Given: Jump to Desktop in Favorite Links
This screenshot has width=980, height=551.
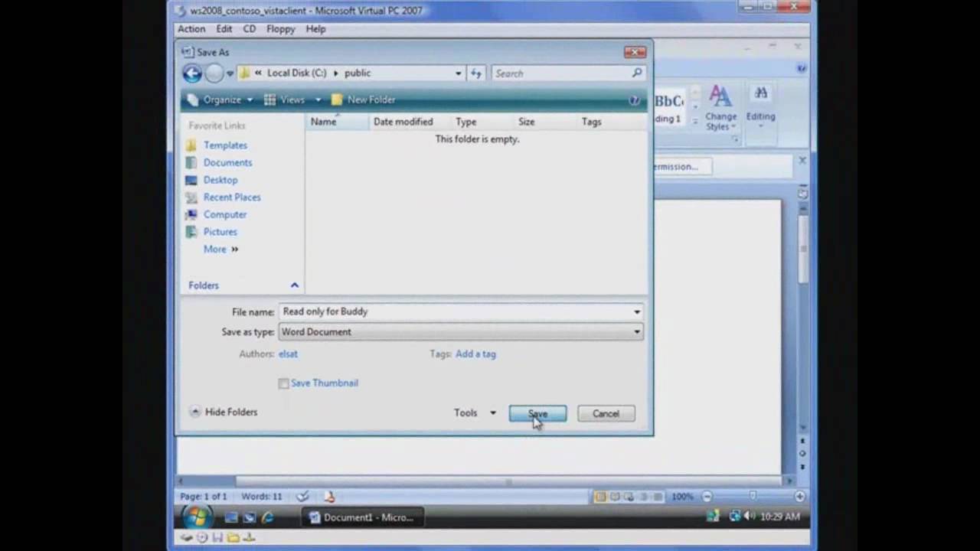Looking at the screenshot, I should pos(220,180).
